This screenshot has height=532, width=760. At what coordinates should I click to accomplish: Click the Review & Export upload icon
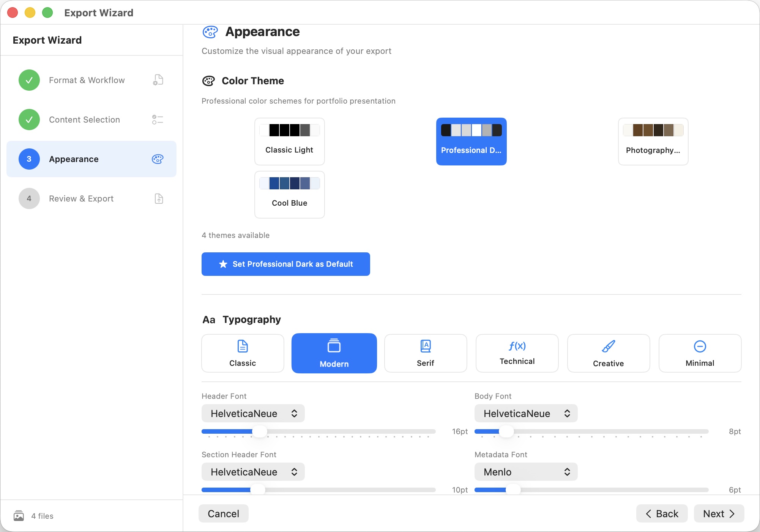[x=159, y=198]
